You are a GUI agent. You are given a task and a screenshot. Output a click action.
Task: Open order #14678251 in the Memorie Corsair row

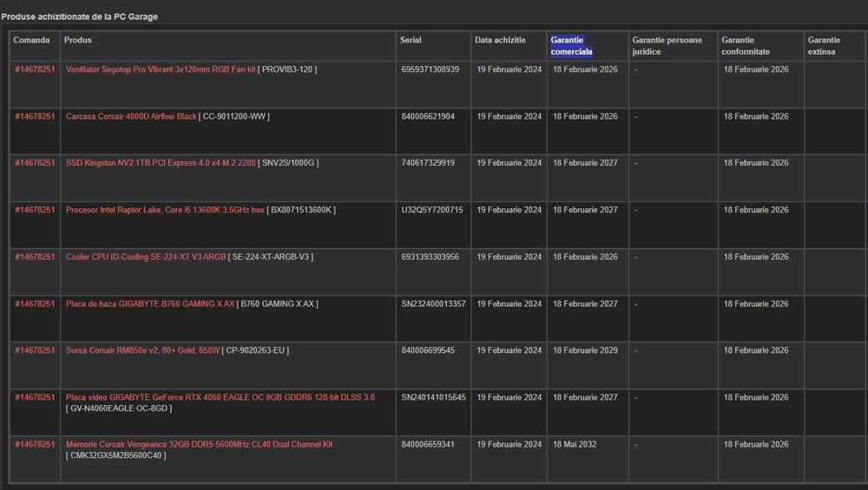point(35,444)
